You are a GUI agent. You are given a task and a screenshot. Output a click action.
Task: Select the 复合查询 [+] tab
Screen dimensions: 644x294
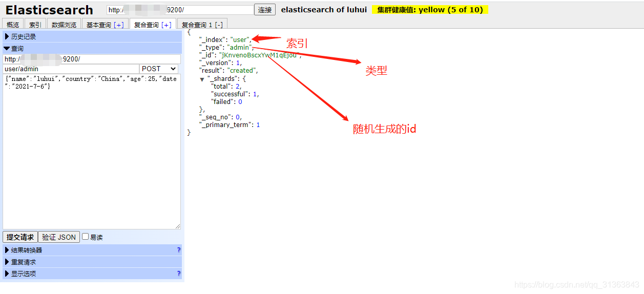click(x=153, y=24)
